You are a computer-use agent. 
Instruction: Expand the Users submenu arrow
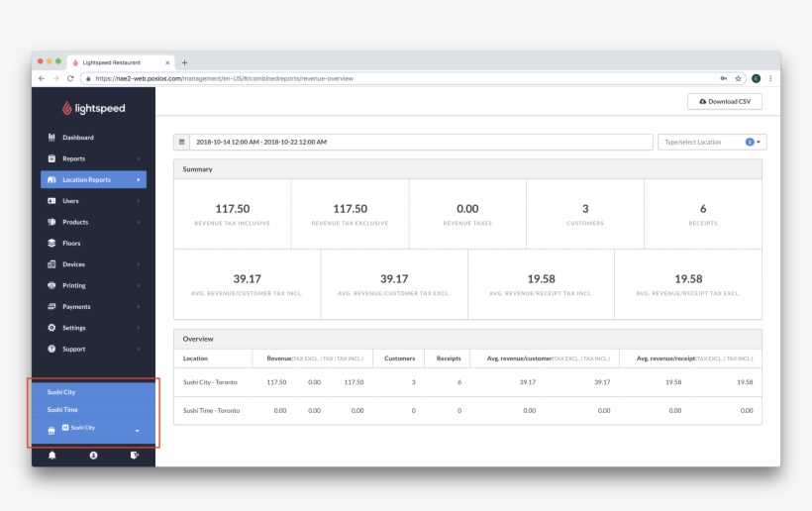pyautogui.click(x=139, y=201)
